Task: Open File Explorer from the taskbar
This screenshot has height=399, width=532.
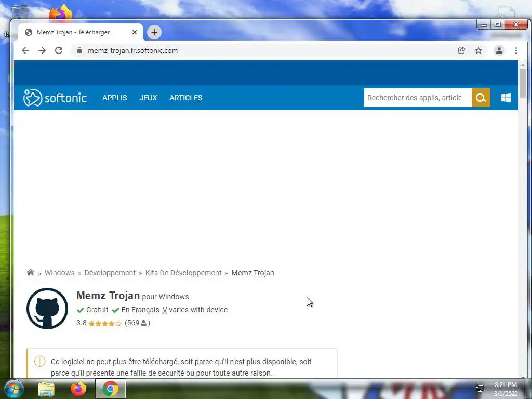Action: tap(46, 389)
